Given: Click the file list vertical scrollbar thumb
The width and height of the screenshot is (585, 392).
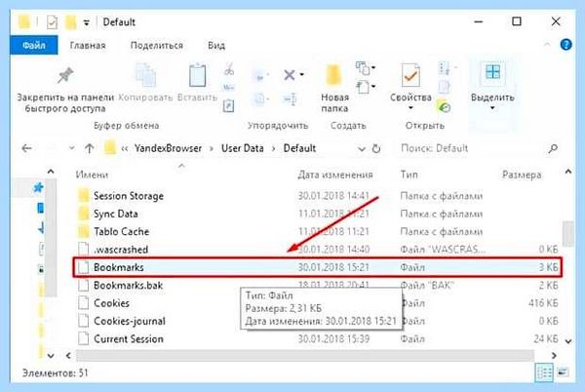Looking at the screenshot, I should tap(567, 233).
